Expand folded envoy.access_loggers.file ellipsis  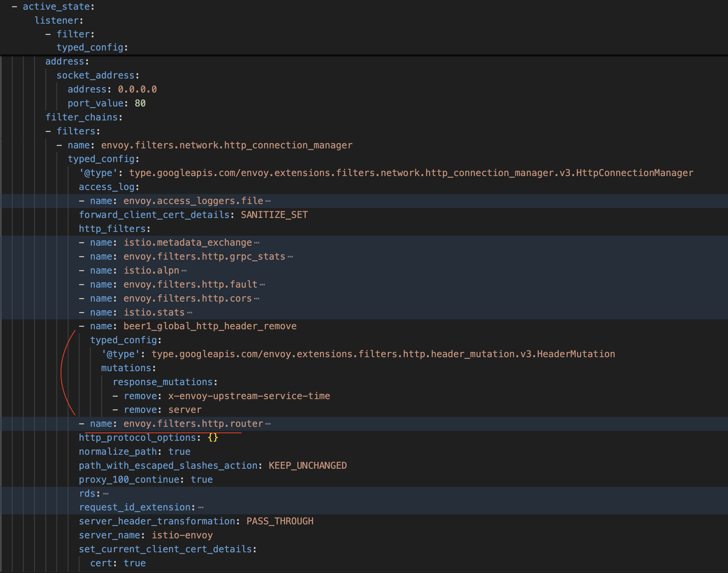coord(268,201)
